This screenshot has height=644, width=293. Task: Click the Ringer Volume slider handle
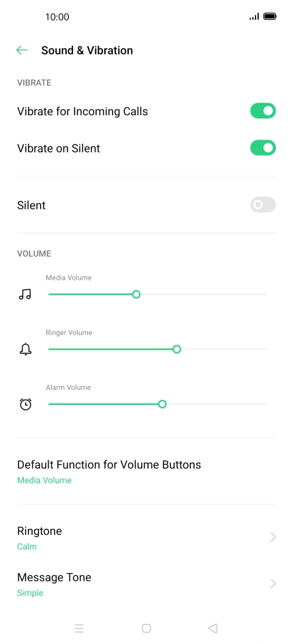coord(176,349)
